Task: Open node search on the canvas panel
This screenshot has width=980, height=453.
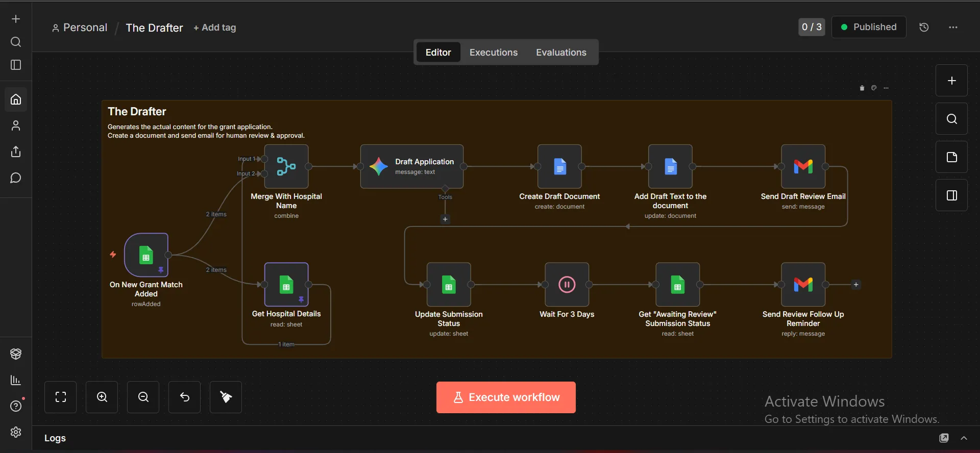Action: tap(951, 119)
